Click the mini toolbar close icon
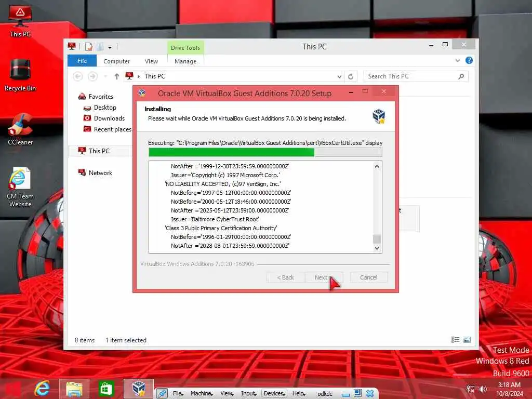The height and width of the screenshot is (399, 532). pos(370,394)
